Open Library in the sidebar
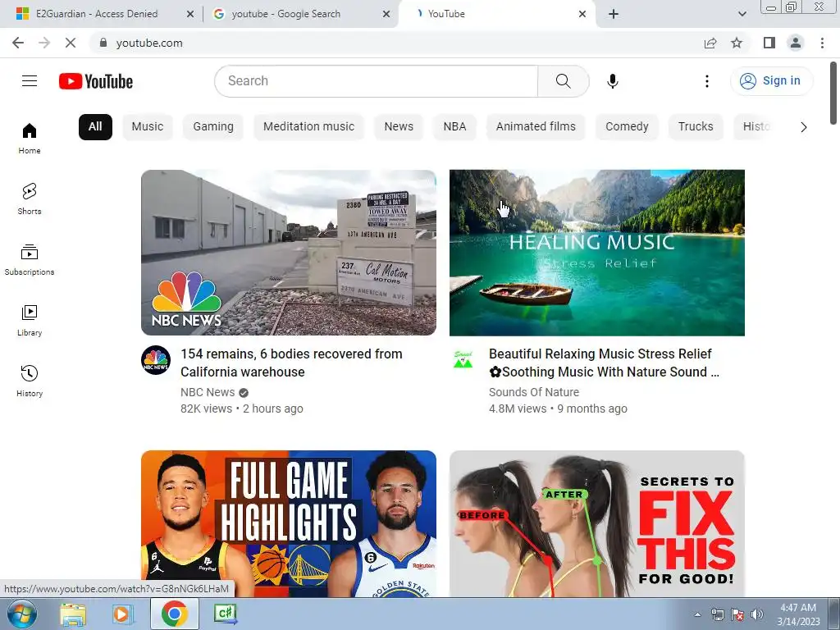Viewport: 840px width, 630px height. [30, 321]
